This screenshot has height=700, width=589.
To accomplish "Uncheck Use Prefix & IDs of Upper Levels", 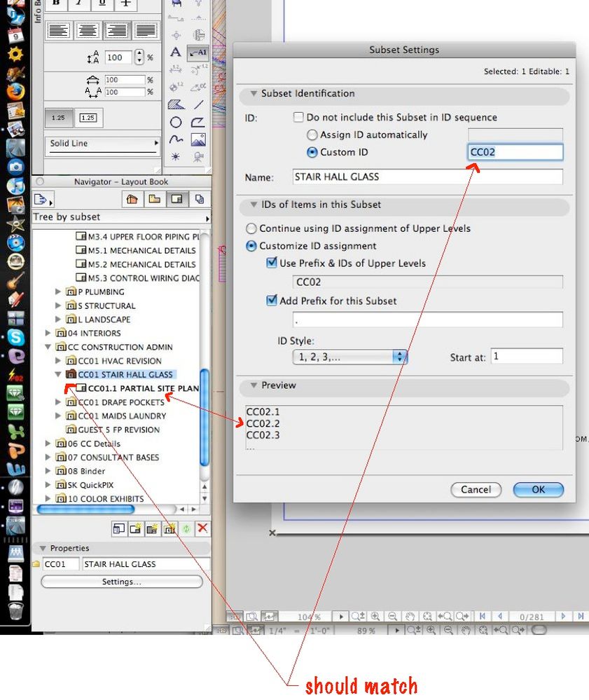I will coord(271,263).
